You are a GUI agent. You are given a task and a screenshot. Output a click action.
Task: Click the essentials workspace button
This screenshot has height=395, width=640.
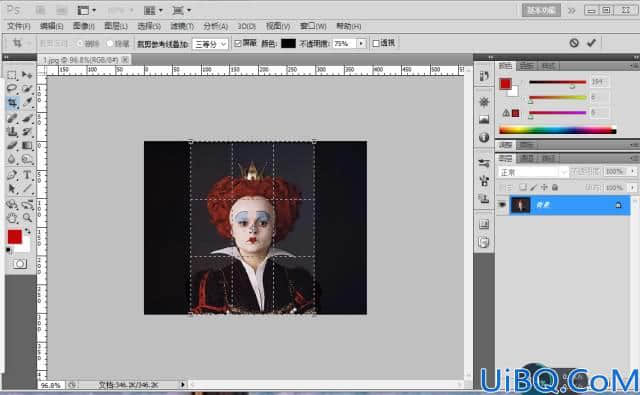pyautogui.click(x=541, y=11)
